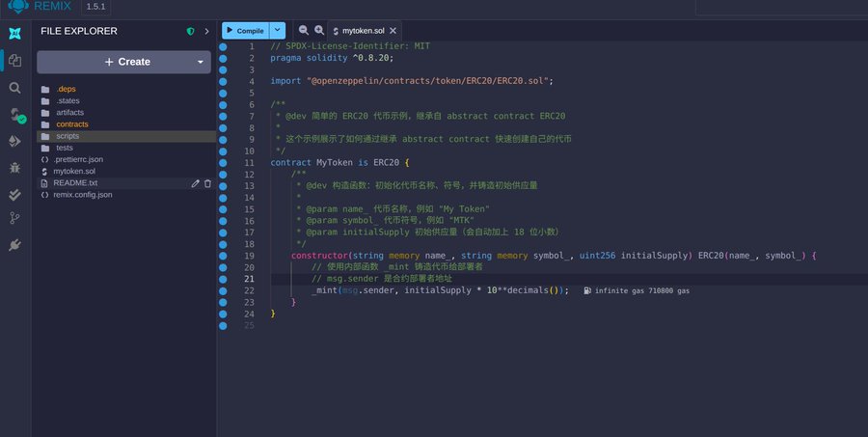Screen dimensions: 868x437
Task: Click the 1.5.1 version label
Action: 95,6
